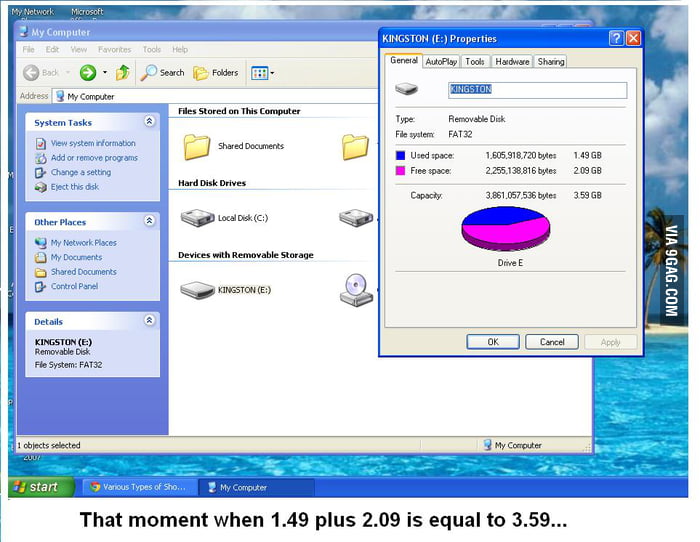The height and width of the screenshot is (542, 700).
Task: Click the green Forward arrow icon
Action: (x=88, y=73)
